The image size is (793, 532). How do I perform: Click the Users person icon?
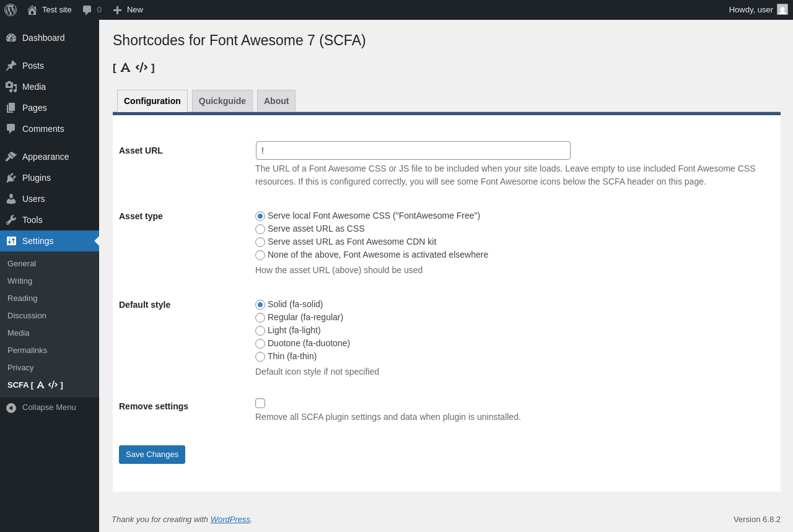(x=11, y=199)
